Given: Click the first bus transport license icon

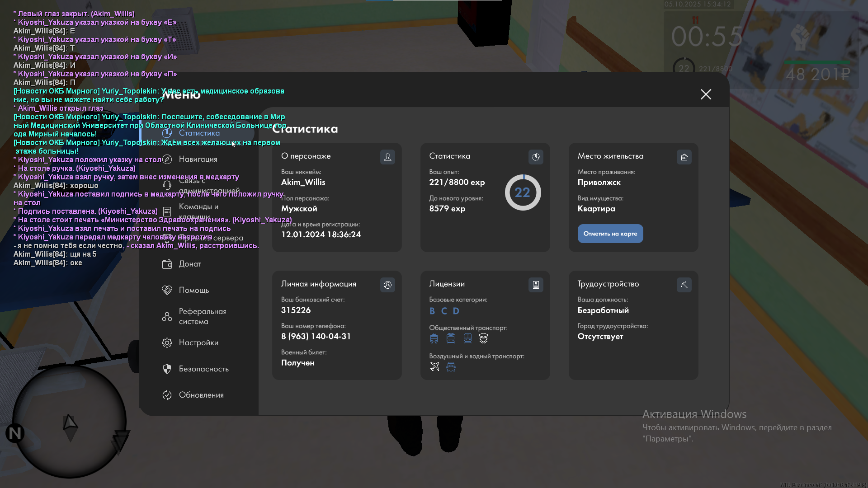Looking at the screenshot, I should click(x=434, y=338).
